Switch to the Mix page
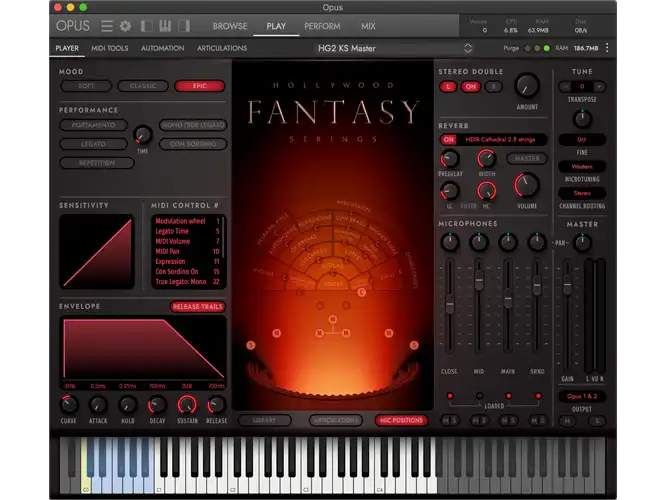Viewport: 667px width, 500px height. coord(368,26)
